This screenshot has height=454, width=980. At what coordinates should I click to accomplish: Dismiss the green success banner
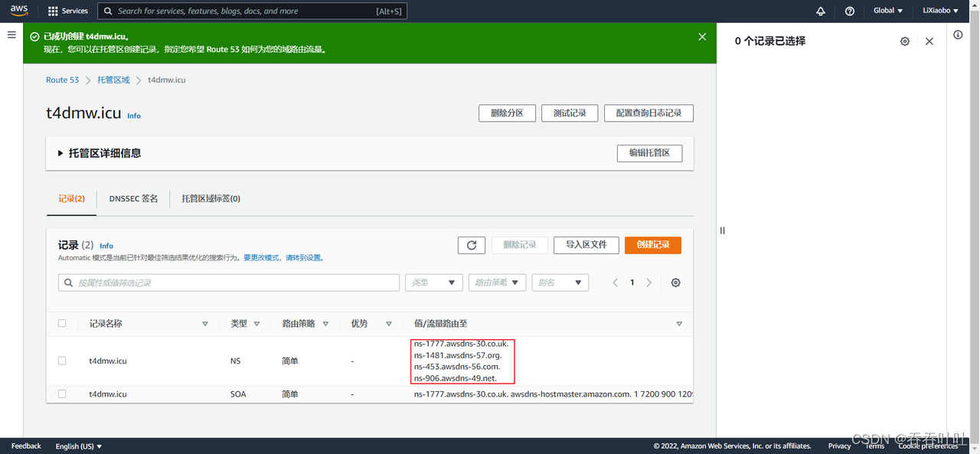pyautogui.click(x=702, y=37)
